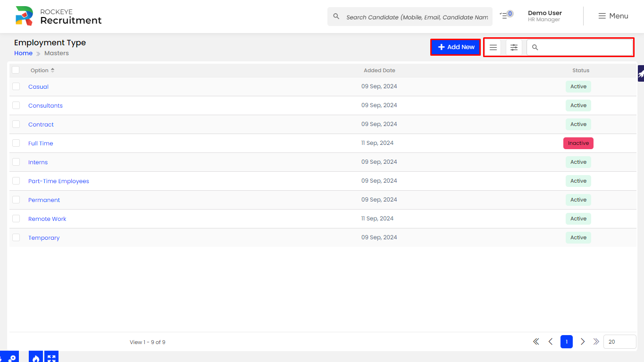Open the Contract employment type
This screenshot has height=362, width=644.
tap(41, 125)
